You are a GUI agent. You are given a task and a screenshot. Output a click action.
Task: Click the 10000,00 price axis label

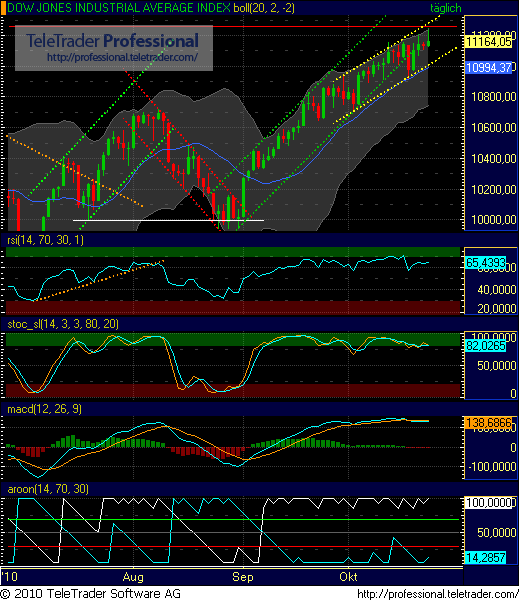coord(494,220)
